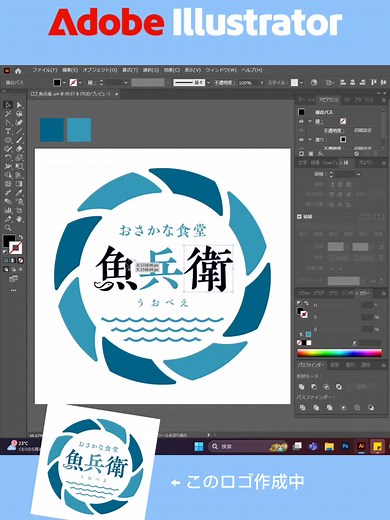This screenshot has width=390, height=520.
Task: Select the light blue swatch square above the artboard
Action: [79, 130]
